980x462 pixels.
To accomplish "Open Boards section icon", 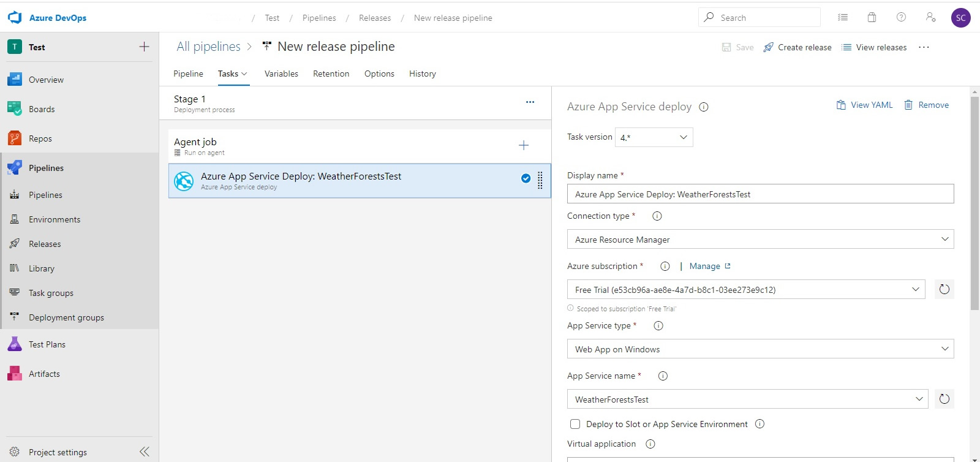I will pos(15,109).
